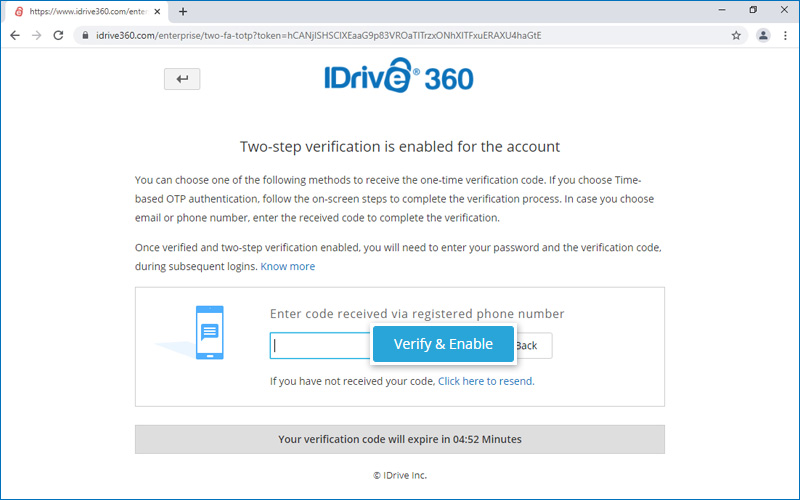The height and width of the screenshot is (500, 800).
Task: Click 'Enter code received via registered phone number' label
Action: [x=417, y=314]
